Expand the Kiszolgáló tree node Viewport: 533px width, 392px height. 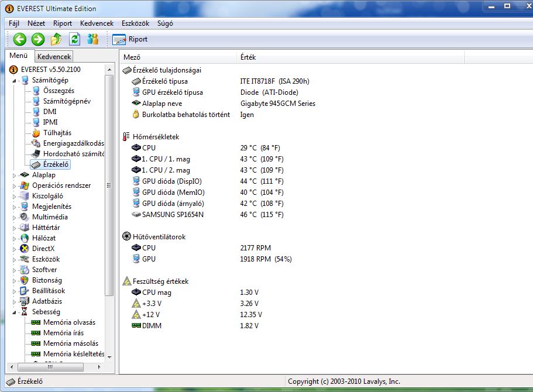point(14,197)
